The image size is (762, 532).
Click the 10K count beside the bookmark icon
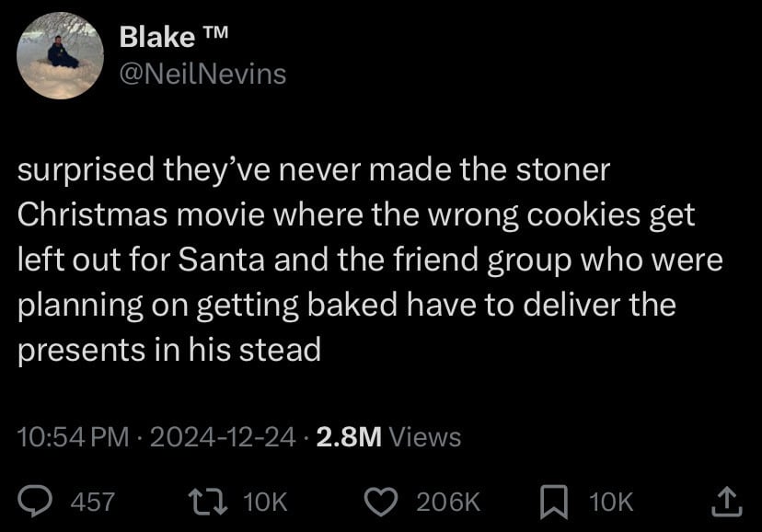click(x=611, y=502)
